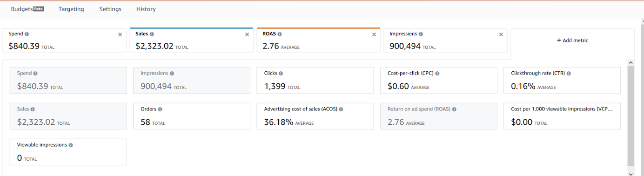
Task: Select the Clicks metric card
Action: (315, 81)
